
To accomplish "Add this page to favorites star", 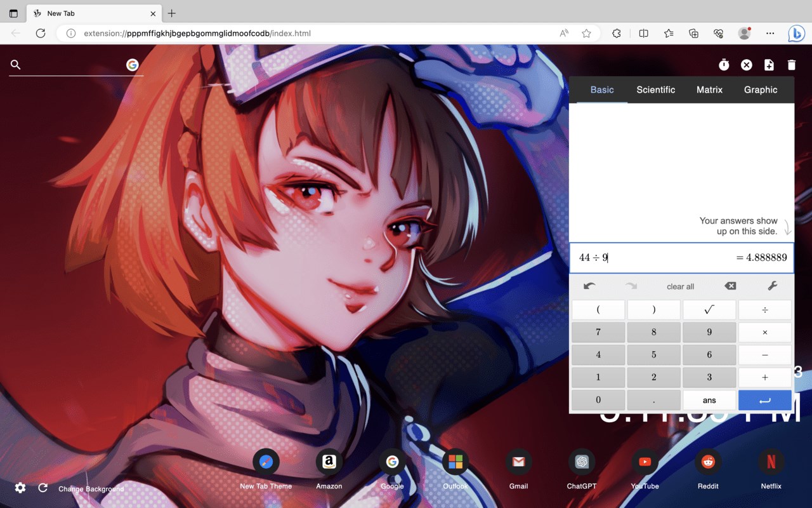I will click(586, 33).
